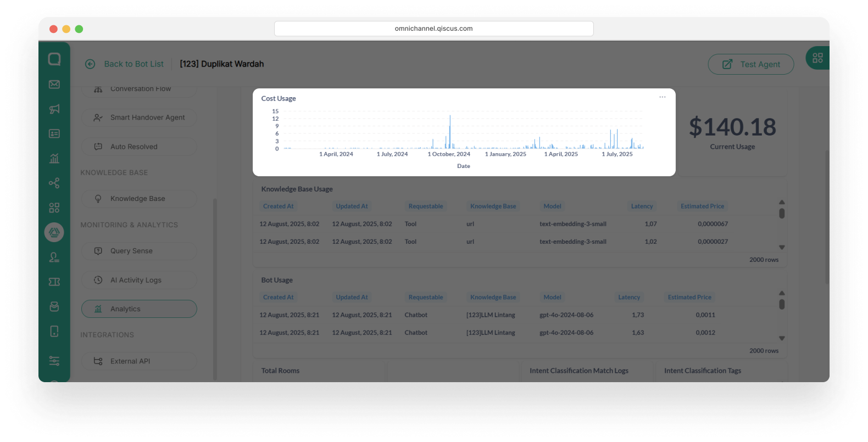Click the apps grid icon at top right

pyautogui.click(x=817, y=58)
